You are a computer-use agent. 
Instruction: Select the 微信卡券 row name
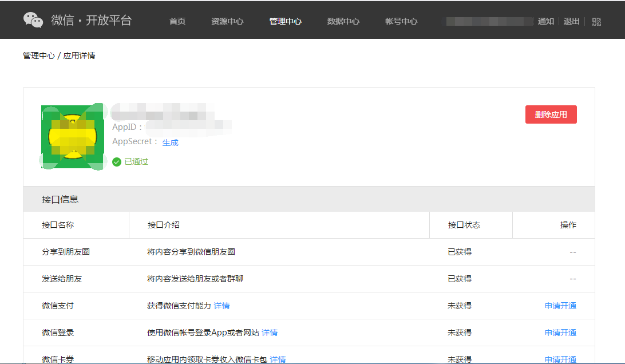click(x=58, y=359)
